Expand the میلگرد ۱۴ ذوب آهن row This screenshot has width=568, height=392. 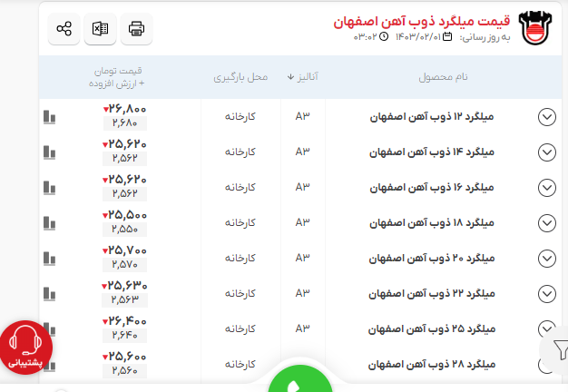(x=547, y=152)
